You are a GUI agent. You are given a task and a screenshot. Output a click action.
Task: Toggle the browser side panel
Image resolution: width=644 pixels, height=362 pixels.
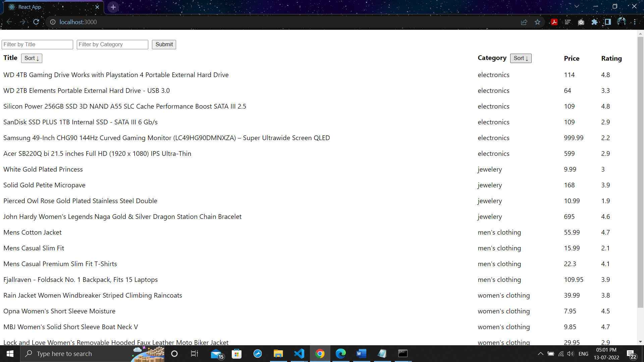pos(608,22)
